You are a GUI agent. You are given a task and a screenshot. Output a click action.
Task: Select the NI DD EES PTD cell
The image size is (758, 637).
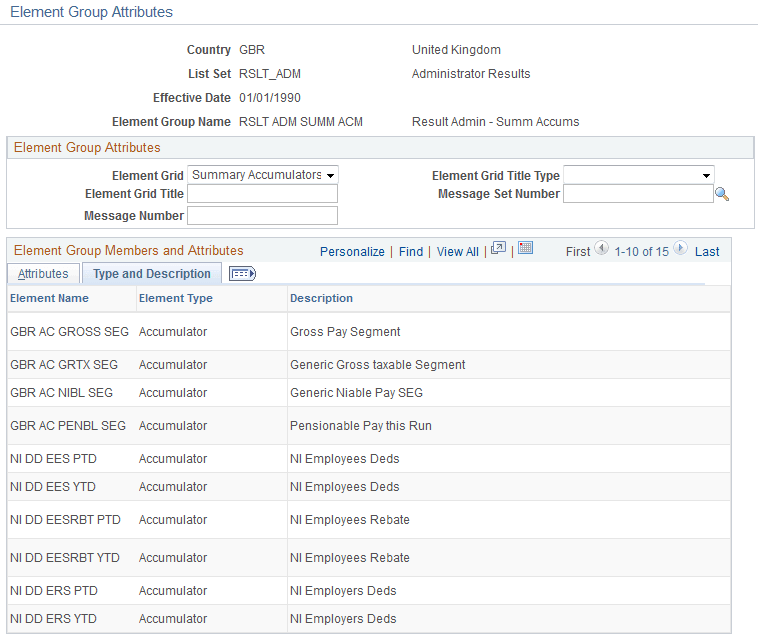[x=53, y=458]
